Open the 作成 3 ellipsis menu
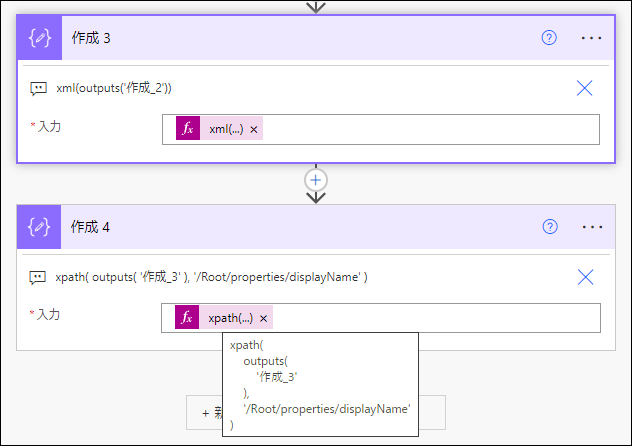Screen dimensions: 632x446 591,38
